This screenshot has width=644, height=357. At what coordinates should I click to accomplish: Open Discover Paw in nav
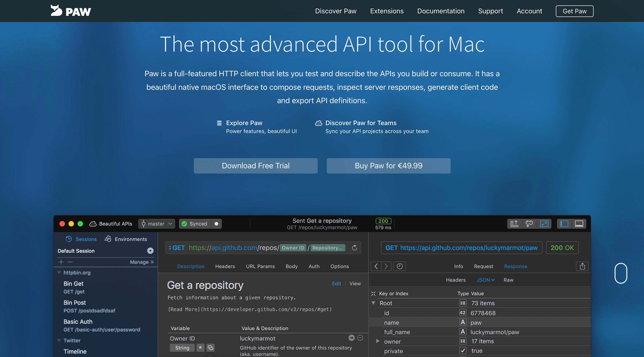336,11
